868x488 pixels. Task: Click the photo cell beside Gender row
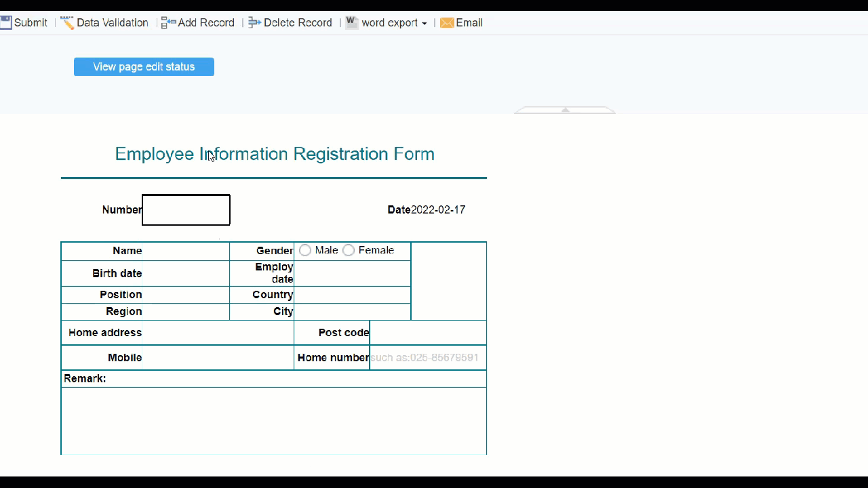click(449, 281)
